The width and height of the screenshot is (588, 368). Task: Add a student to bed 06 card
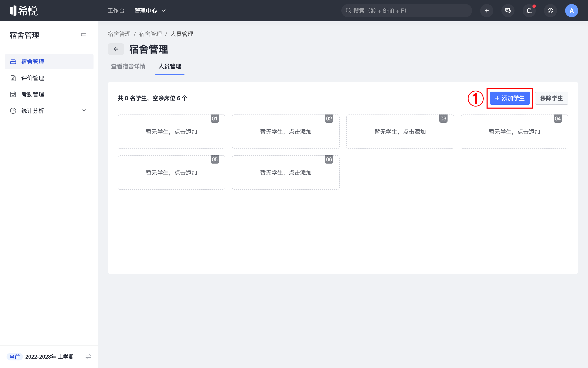pos(286,173)
